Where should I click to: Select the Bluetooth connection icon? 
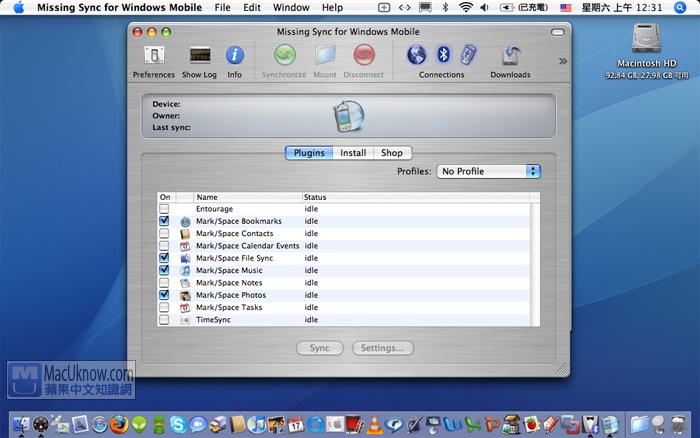tap(442, 54)
